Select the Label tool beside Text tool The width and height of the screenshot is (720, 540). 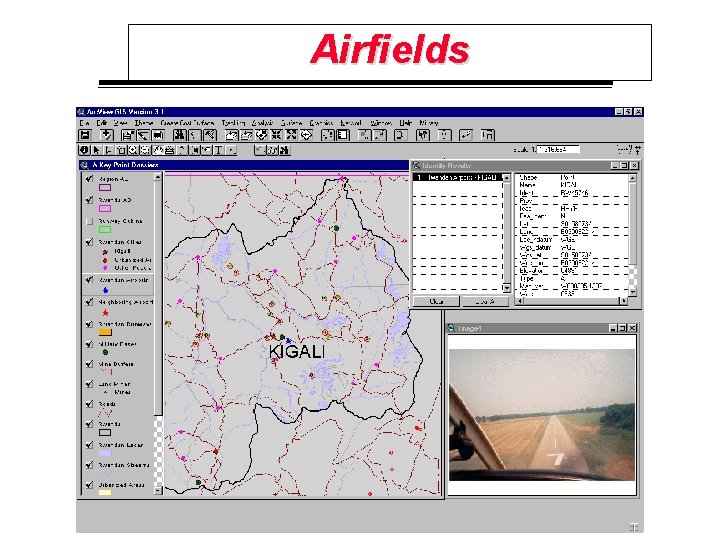(207, 150)
